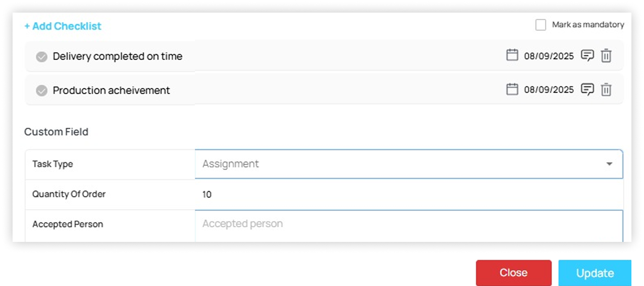Open comments for Production acheivement item
644x286 pixels.
587,89
